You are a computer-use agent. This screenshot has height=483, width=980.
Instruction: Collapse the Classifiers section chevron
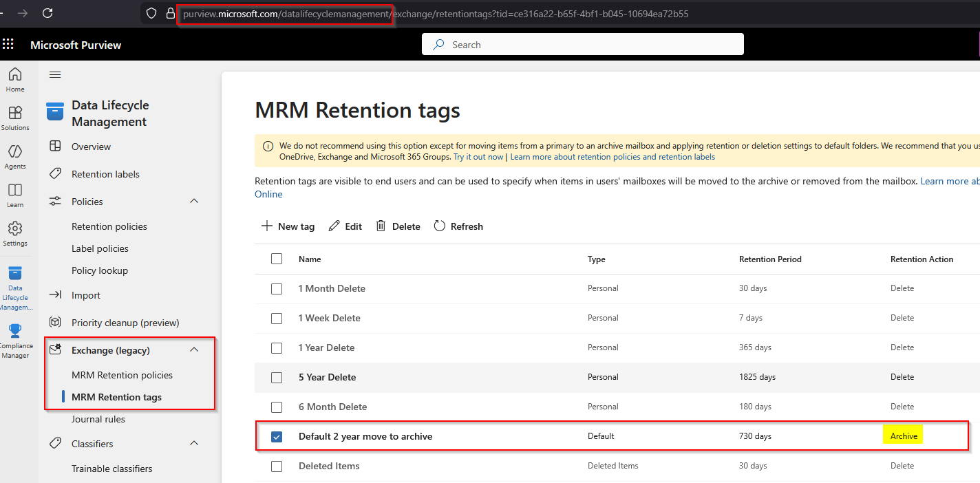click(x=194, y=444)
